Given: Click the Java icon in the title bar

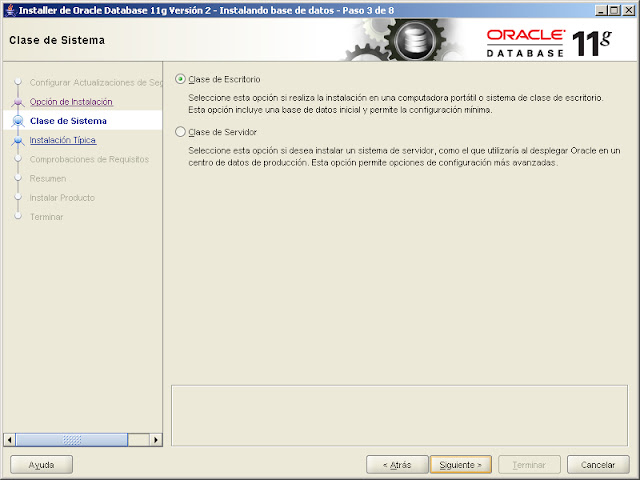Looking at the screenshot, I should [11, 10].
